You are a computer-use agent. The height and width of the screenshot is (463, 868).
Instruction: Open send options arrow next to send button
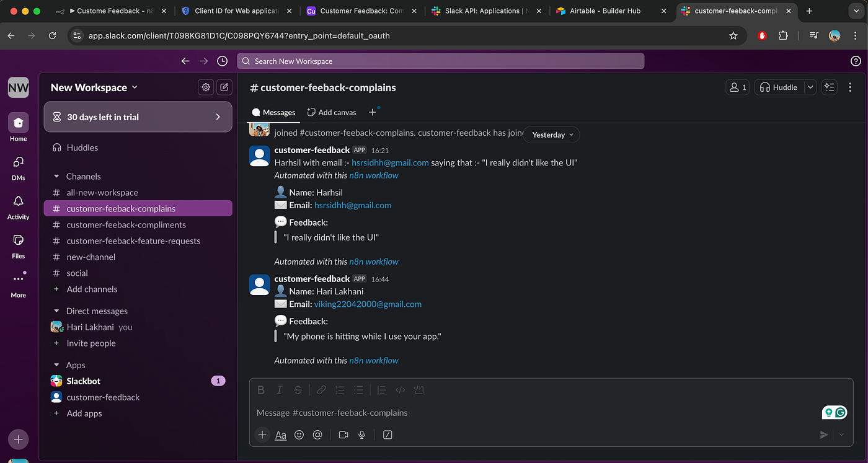tap(841, 435)
